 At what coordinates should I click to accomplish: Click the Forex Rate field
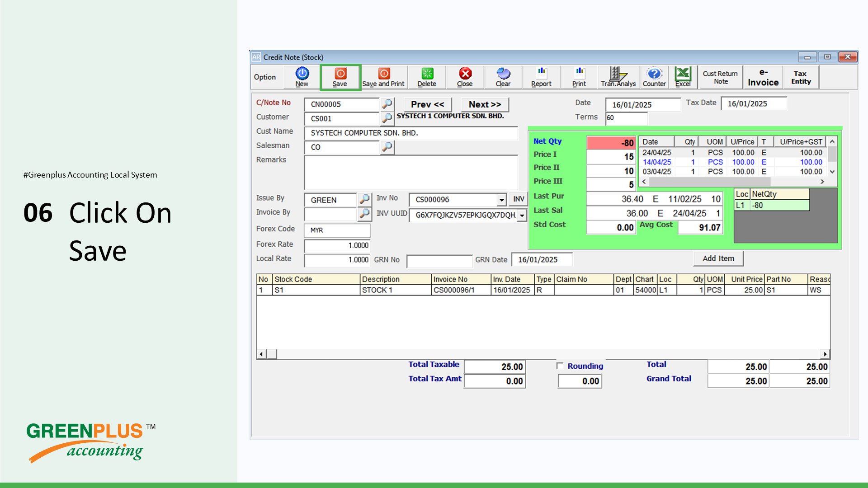coord(337,245)
